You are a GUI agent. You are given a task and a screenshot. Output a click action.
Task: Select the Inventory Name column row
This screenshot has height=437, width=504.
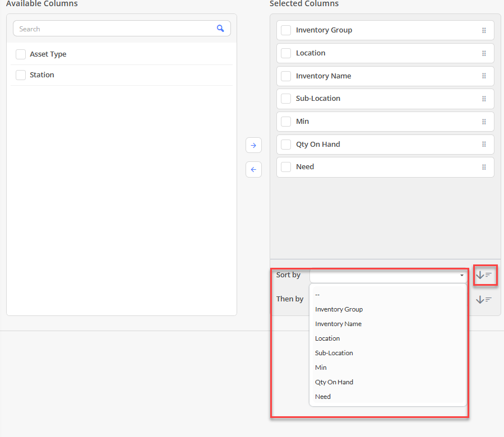[x=385, y=76]
